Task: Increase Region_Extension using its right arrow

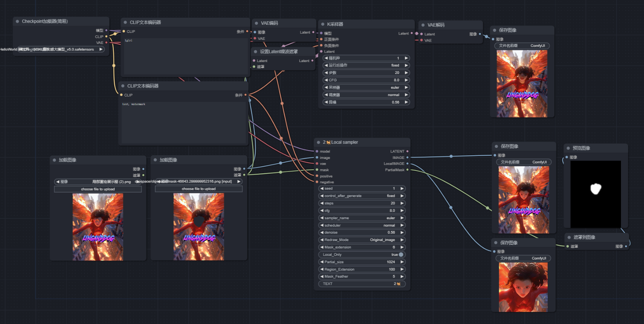Action: point(402,269)
